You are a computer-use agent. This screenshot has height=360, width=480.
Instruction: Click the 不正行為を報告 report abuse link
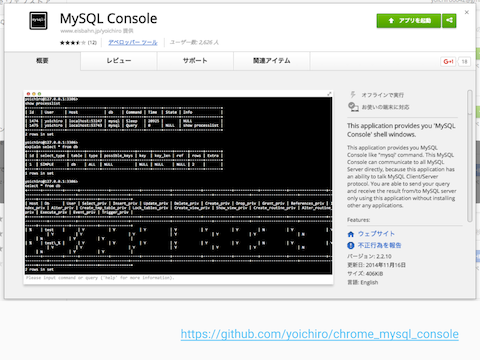pyautogui.click(x=379, y=245)
